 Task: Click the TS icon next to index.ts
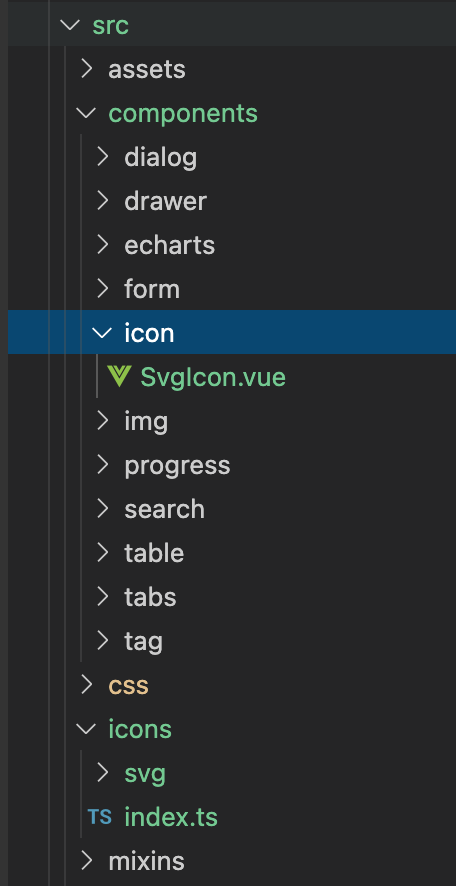point(99,816)
